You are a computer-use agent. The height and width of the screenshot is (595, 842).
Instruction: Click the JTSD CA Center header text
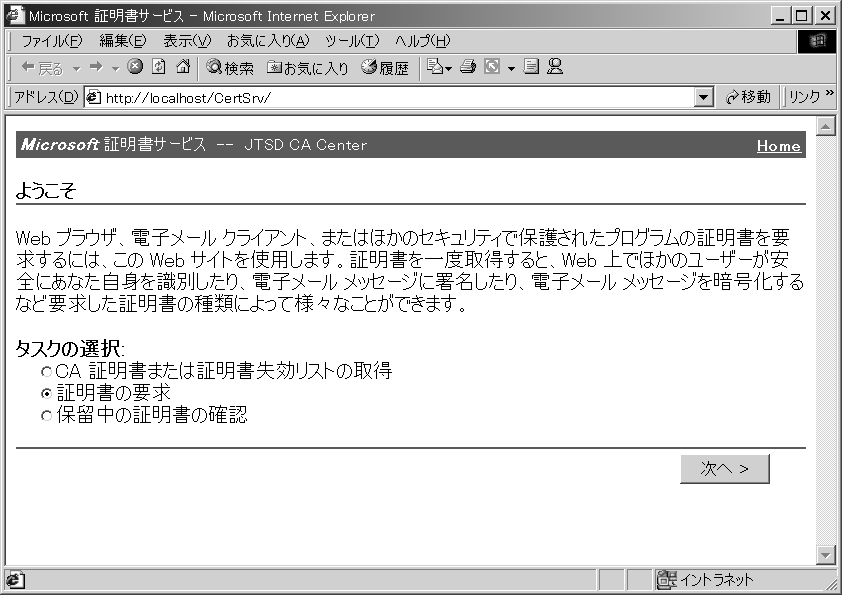pos(306,145)
